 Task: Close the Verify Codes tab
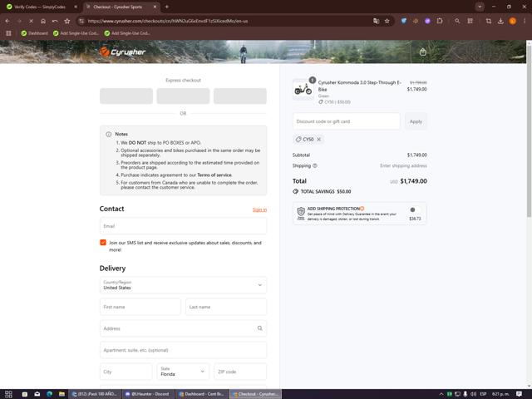coord(76,7)
